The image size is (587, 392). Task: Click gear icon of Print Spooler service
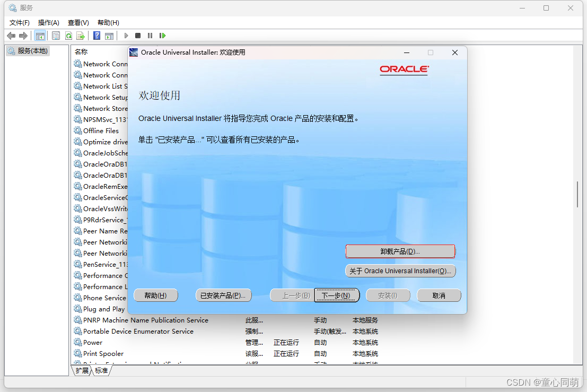(x=78, y=353)
